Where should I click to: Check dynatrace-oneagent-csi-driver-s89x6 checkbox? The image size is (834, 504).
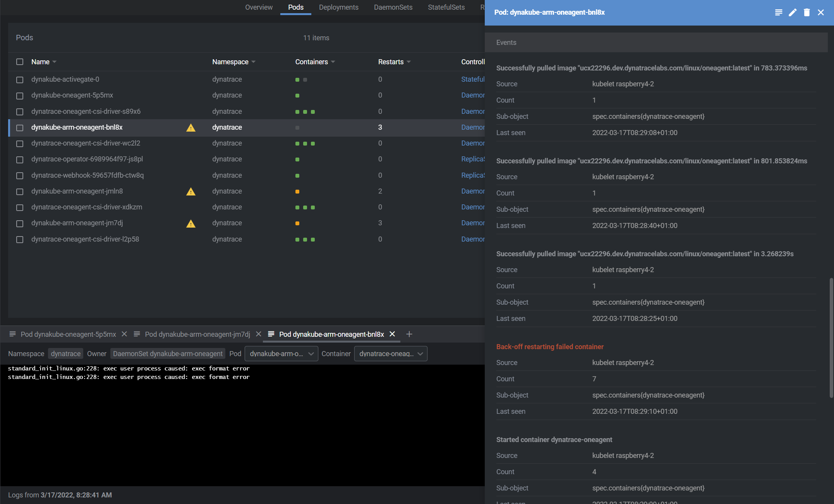pos(20,112)
